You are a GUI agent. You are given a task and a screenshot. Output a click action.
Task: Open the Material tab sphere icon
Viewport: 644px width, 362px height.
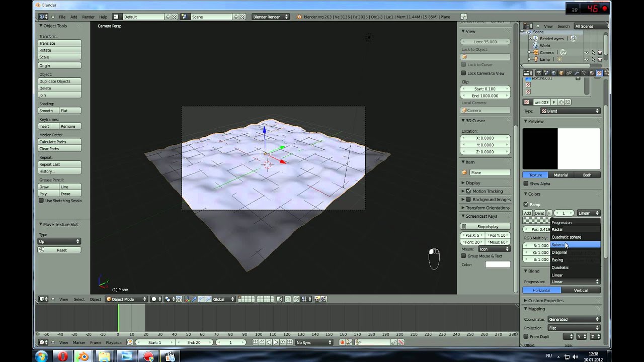(x=592, y=73)
